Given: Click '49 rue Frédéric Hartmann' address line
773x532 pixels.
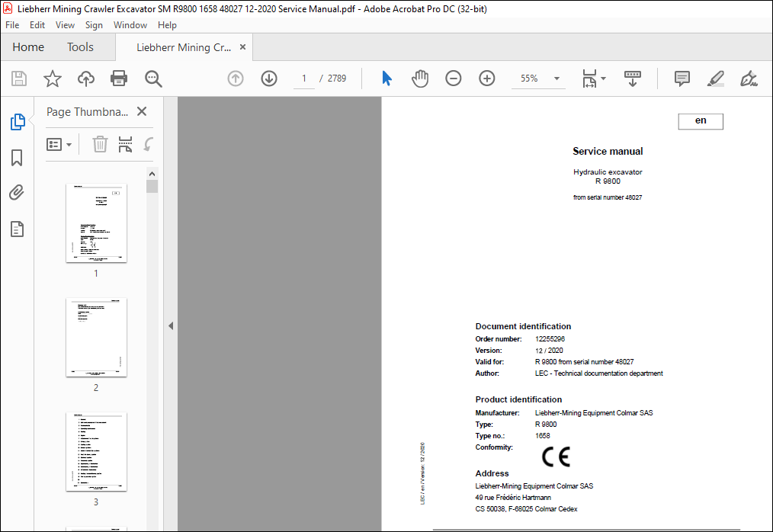Looking at the screenshot, I should tap(513, 498).
